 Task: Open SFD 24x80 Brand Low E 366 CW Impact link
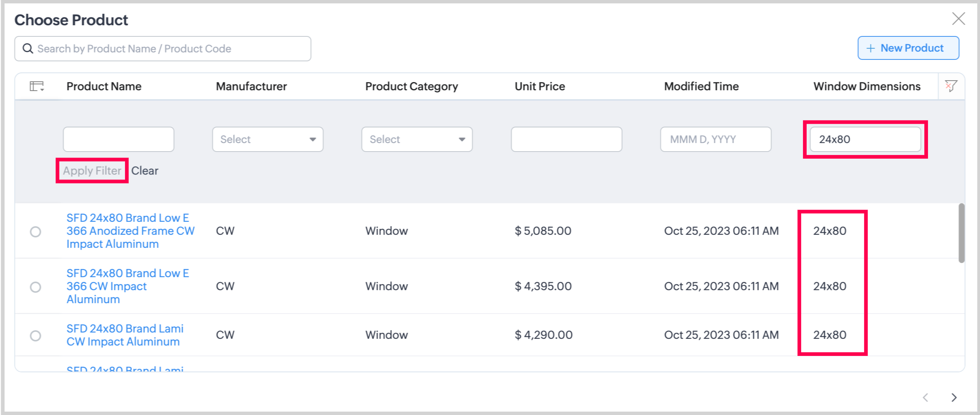click(x=127, y=286)
